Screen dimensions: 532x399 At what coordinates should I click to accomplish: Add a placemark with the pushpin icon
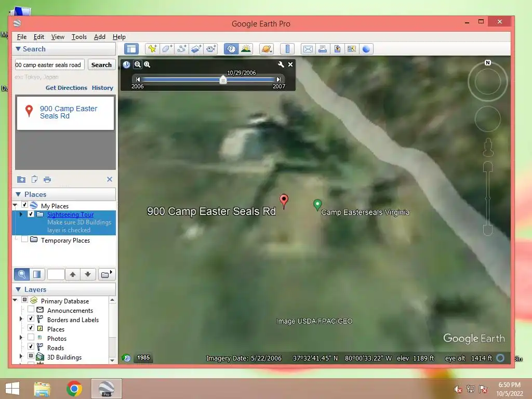click(x=152, y=49)
